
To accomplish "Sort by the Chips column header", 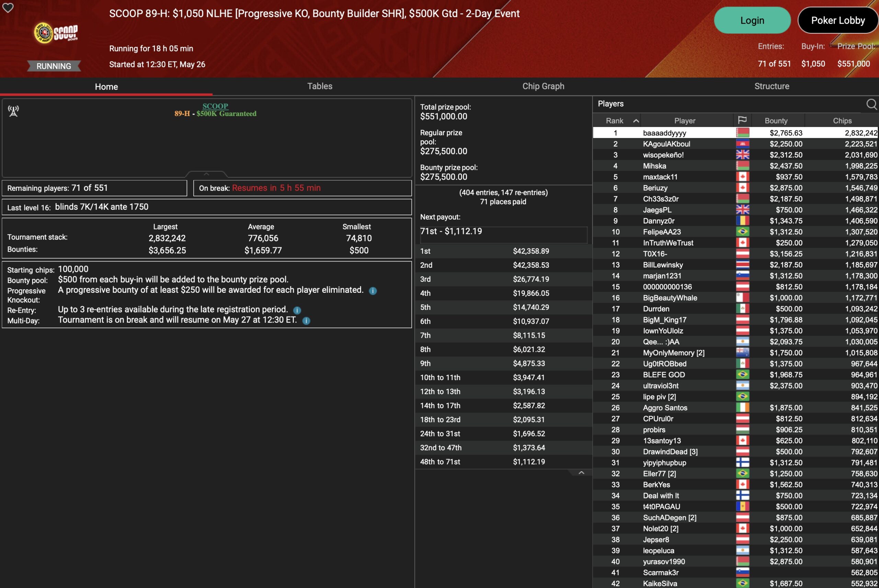I will [842, 121].
